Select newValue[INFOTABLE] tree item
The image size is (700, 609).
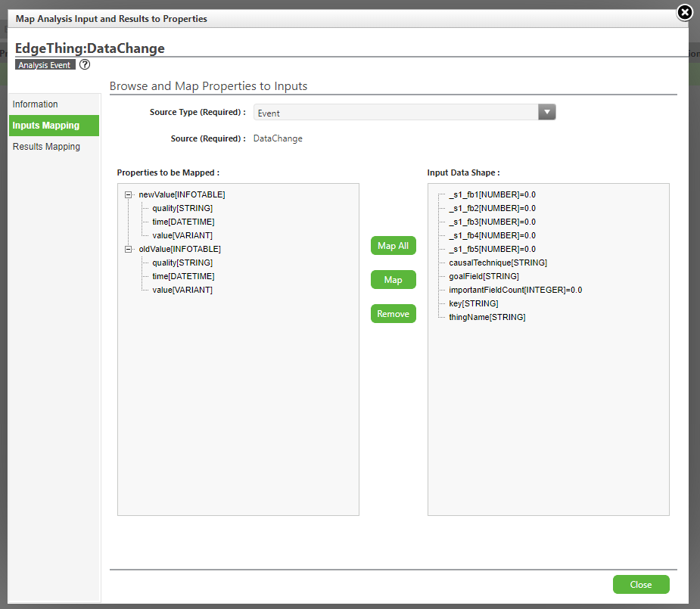182,194
